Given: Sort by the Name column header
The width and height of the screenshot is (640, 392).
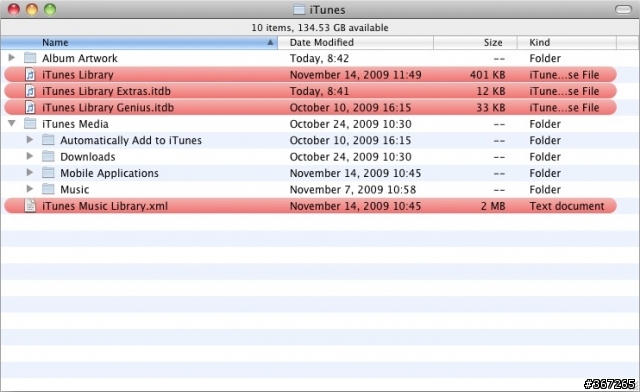Looking at the screenshot, I should click(x=139, y=42).
